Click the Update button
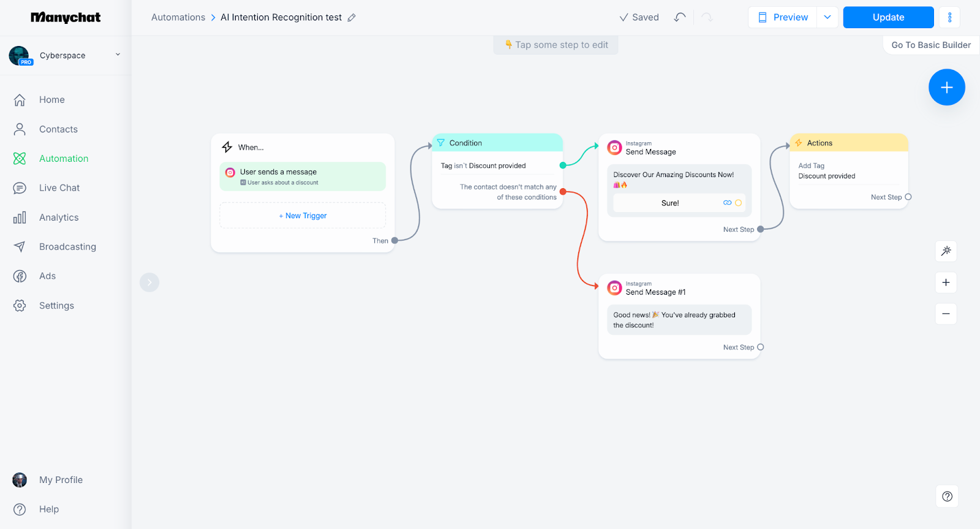980x529 pixels. click(x=888, y=17)
